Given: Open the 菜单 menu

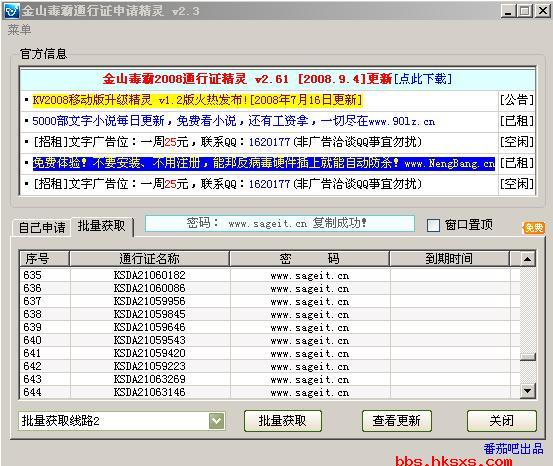Looking at the screenshot, I should pos(19,30).
